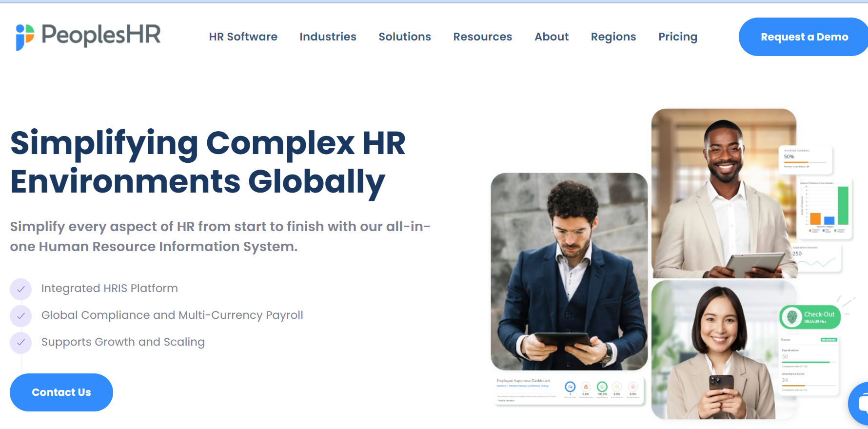Open the blue chat widget bubble
Image resolution: width=868 pixels, height=429 pixels.
coord(860,404)
